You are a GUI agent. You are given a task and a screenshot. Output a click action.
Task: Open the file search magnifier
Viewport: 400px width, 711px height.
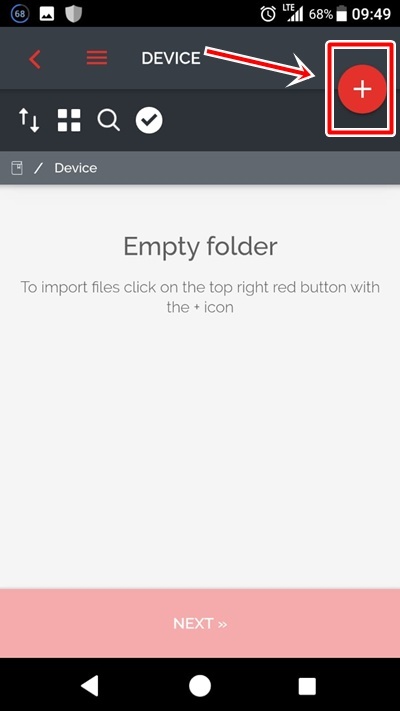point(108,121)
